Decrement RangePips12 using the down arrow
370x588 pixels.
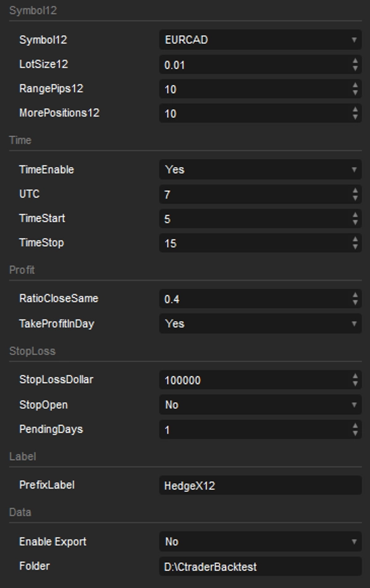click(x=355, y=91)
